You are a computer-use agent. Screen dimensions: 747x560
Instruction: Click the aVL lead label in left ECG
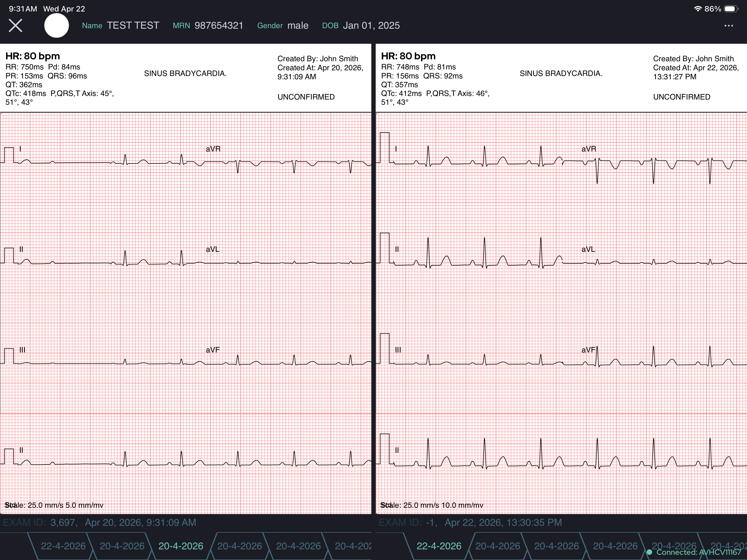[x=212, y=249]
